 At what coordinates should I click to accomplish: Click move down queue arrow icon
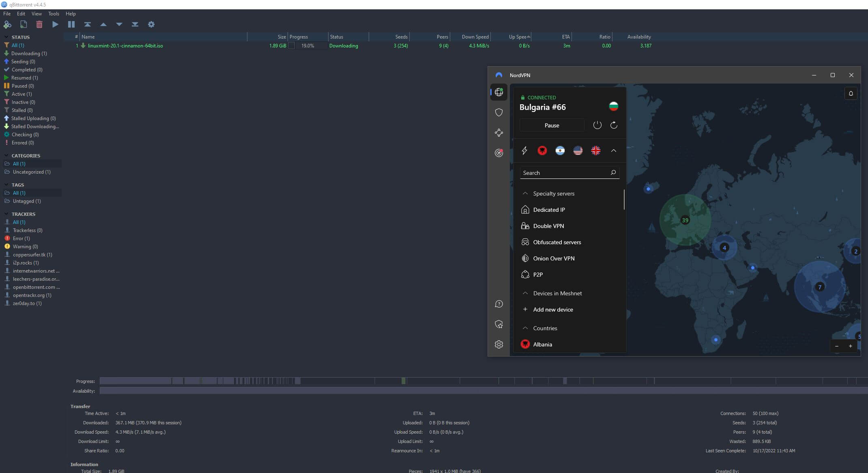[119, 24]
